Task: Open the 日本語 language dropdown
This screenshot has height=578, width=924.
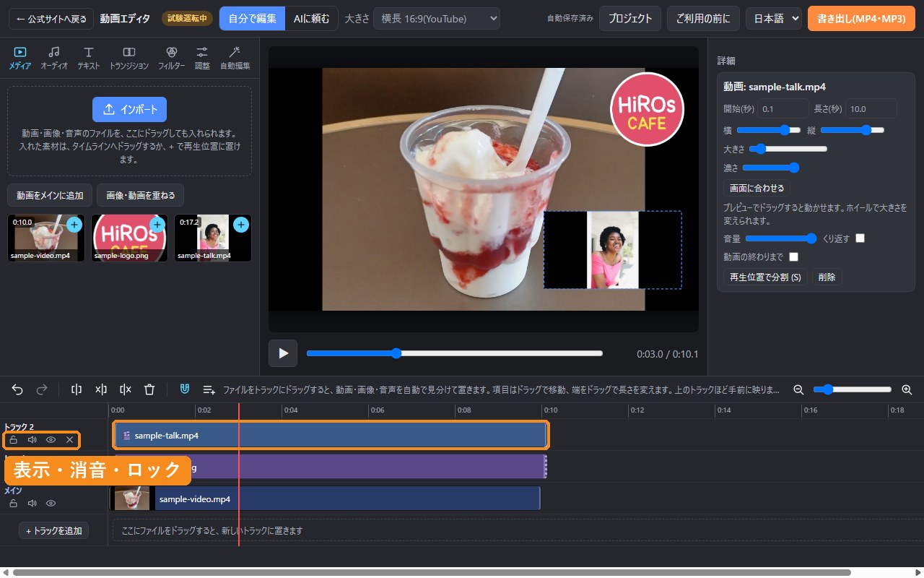Action: [x=774, y=19]
